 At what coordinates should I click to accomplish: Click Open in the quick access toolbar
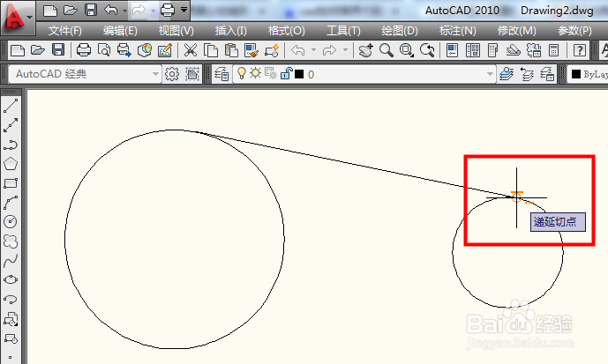pos(71,10)
